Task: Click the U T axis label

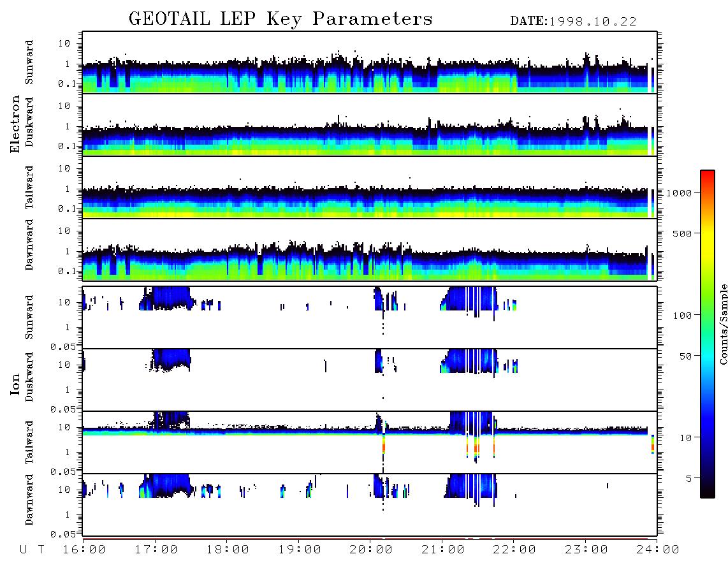Action: point(32,550)
